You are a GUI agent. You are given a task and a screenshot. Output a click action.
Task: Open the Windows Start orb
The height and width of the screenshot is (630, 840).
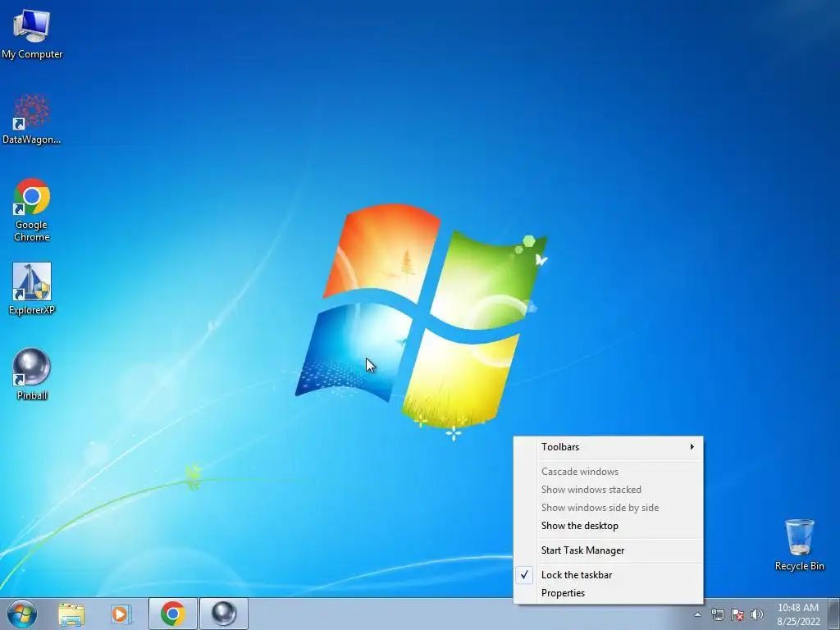point(22,614)
